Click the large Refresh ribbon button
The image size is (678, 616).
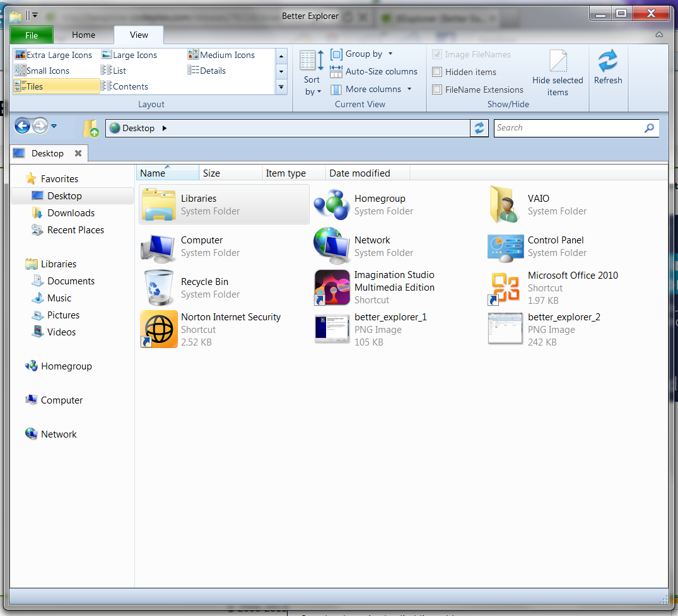click(607, 67)
